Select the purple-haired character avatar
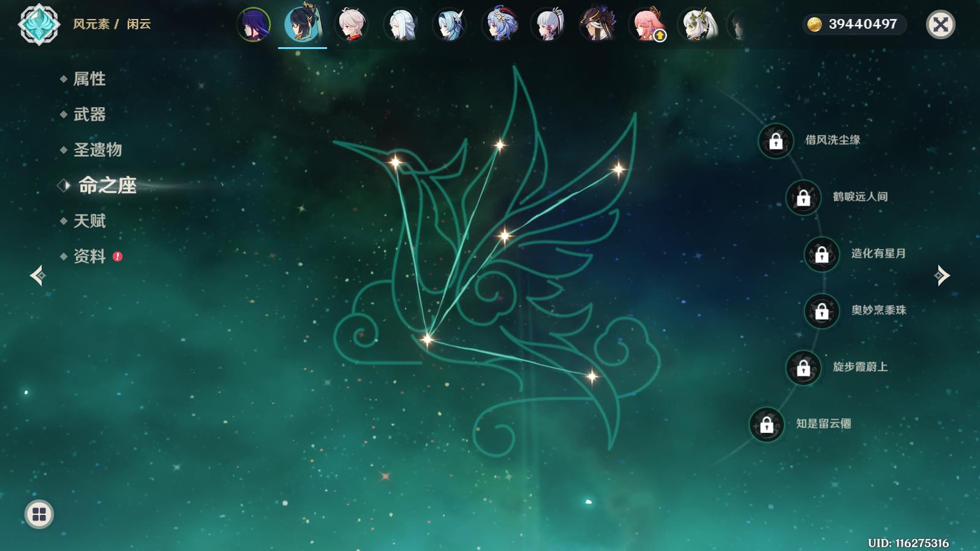The image size is (980, 551). point(253,24)
